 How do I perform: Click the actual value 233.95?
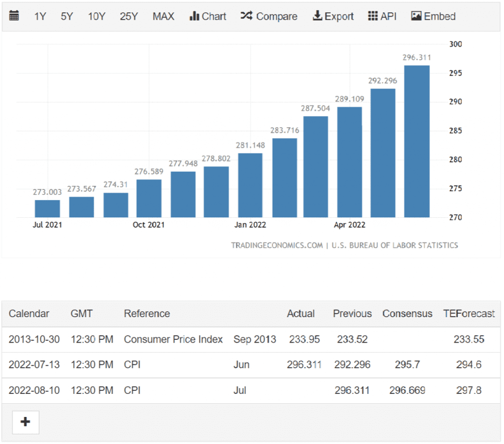click(x=304, y=339)
